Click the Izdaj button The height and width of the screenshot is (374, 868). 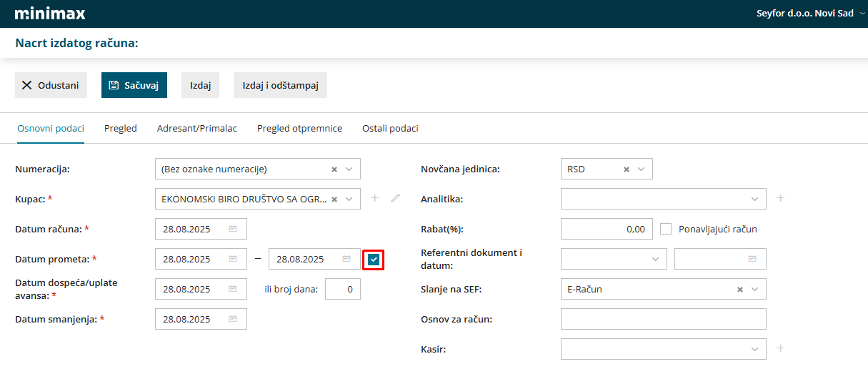tap(200, 85)
